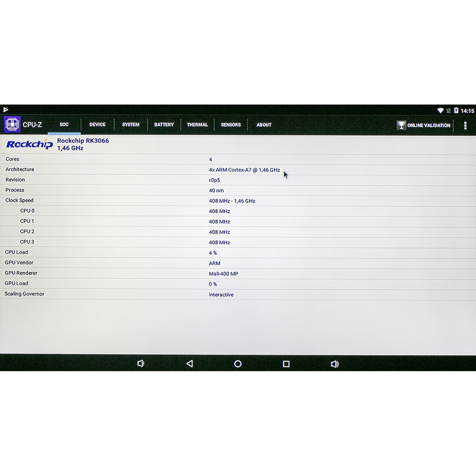
Task: Click the Scaling Governor label
Action: (24, 294)
